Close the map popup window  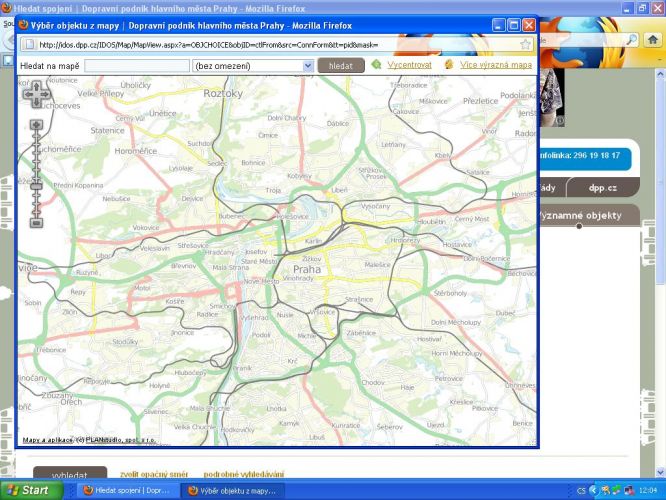pos(528,25)
